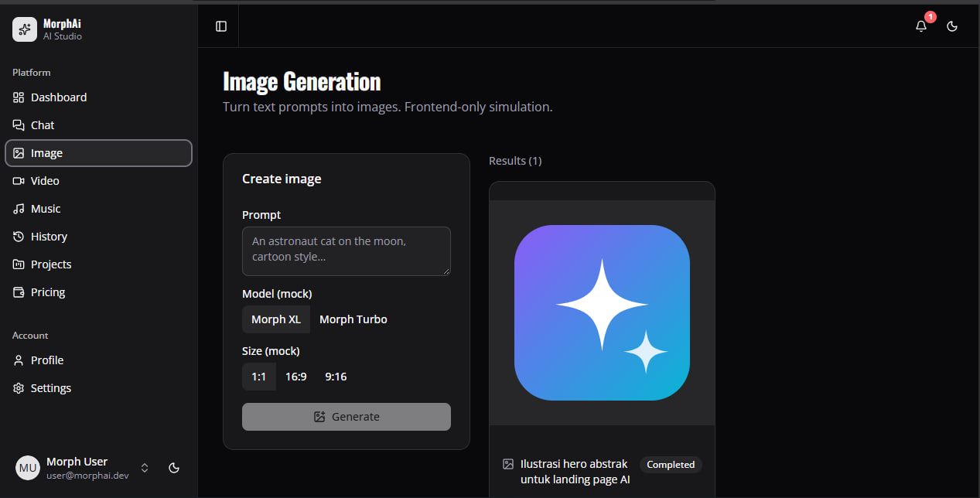View the Pricing page

pyautogui.click(x=98, y=292)
